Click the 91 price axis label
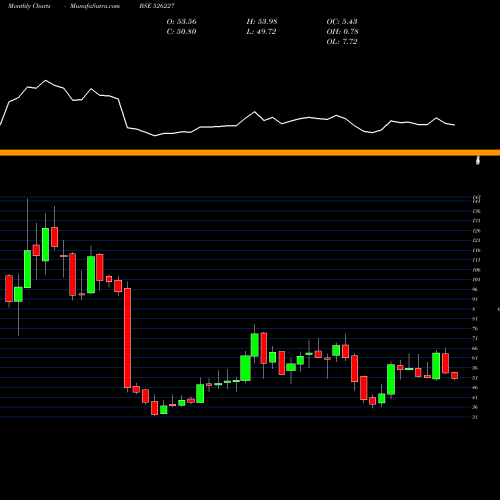Screen dimensions: 500x500 click(475, 299)
